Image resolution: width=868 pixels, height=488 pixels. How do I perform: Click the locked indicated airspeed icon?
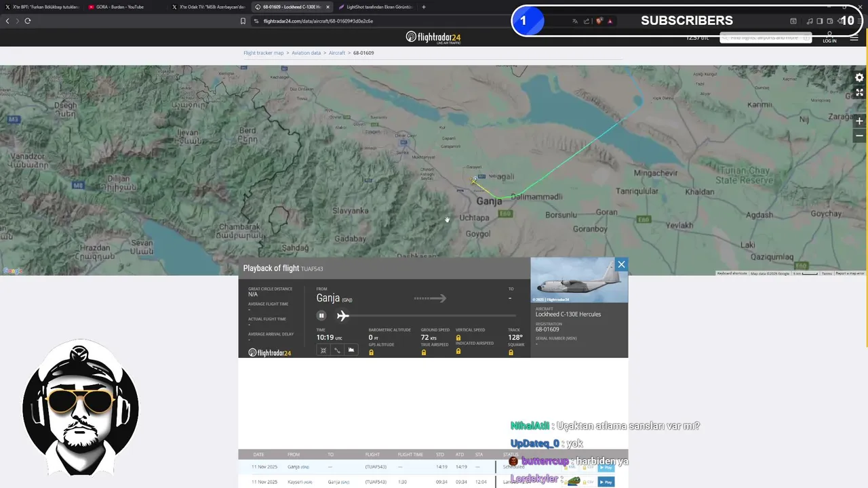click(458, 351)
